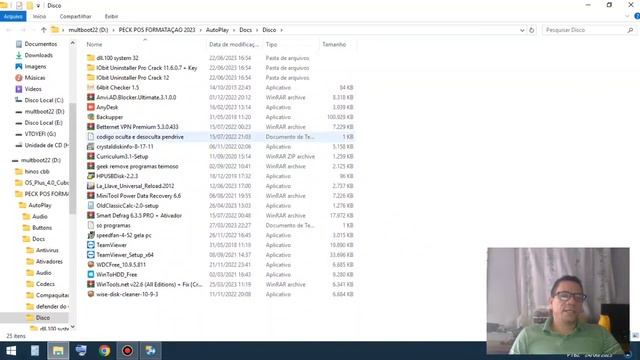Select TeamViewer_Setup_x64 file

pos(125,255)
